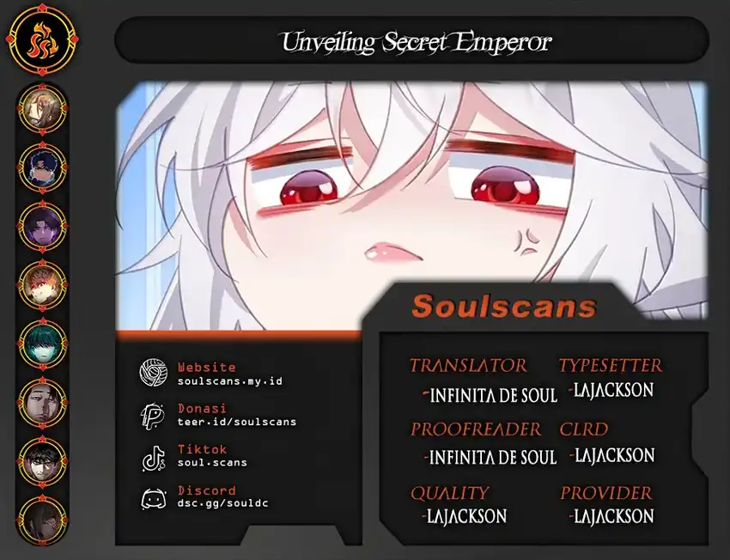Select the dark blue-haired character avatar
730x560 pixels.
(42, 167)
